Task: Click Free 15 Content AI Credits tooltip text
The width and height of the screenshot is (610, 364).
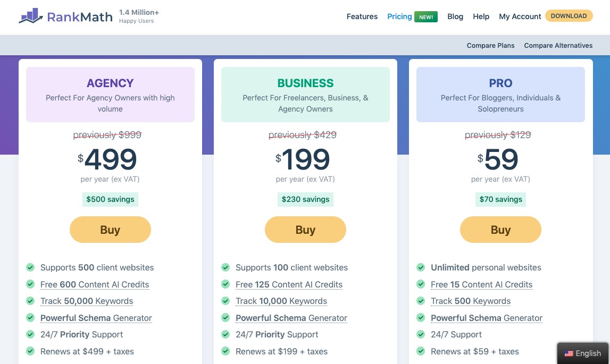Action: coord(482,284)
